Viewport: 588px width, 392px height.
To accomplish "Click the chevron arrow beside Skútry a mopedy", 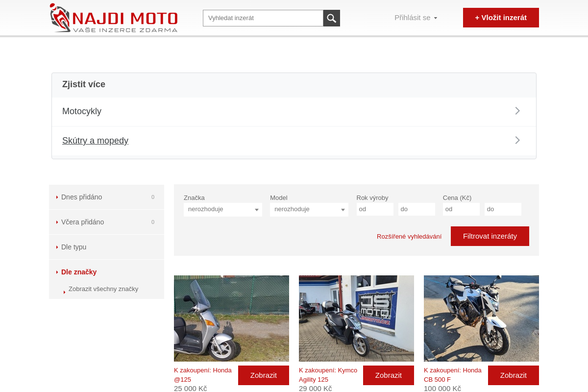I will pyautogui.click(x=517, y=140).
